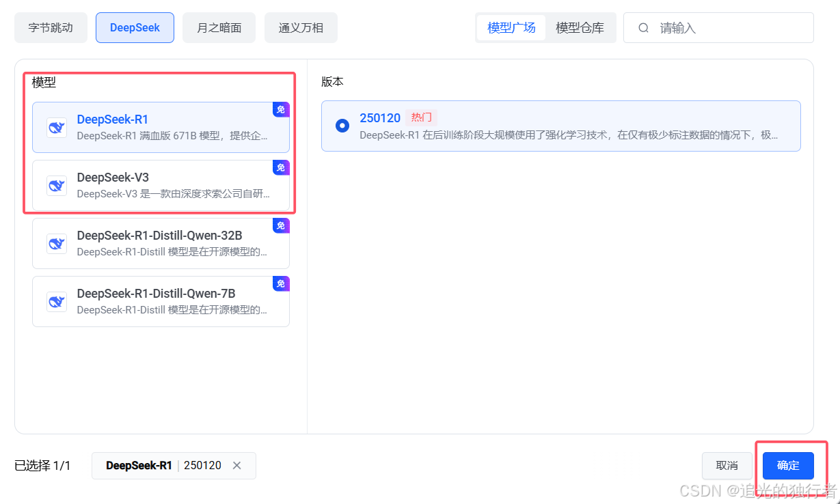
Task: Click the whale icon on DeepSeek-R1-Distill-Qwen-7B
Action: [x=56, y=301]
